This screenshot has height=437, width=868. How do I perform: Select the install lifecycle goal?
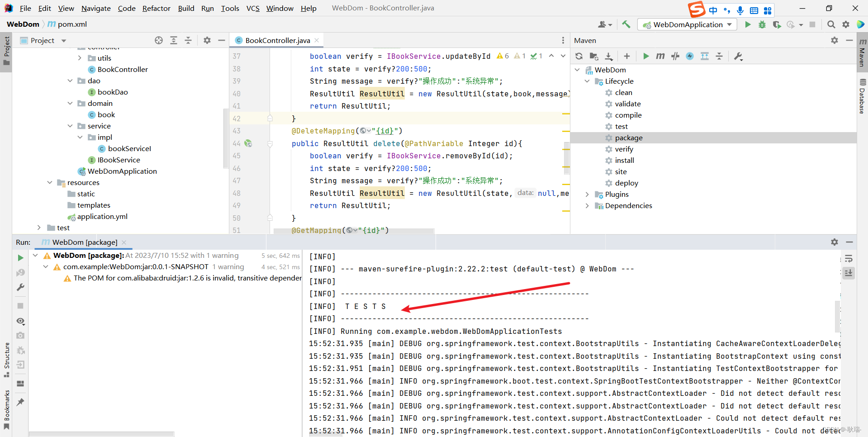tap(624, 160)
